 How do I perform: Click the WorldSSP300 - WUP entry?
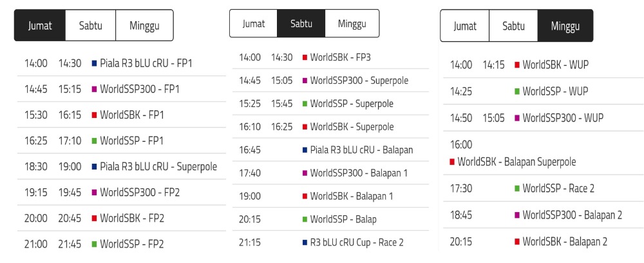(x=563, y=118)
